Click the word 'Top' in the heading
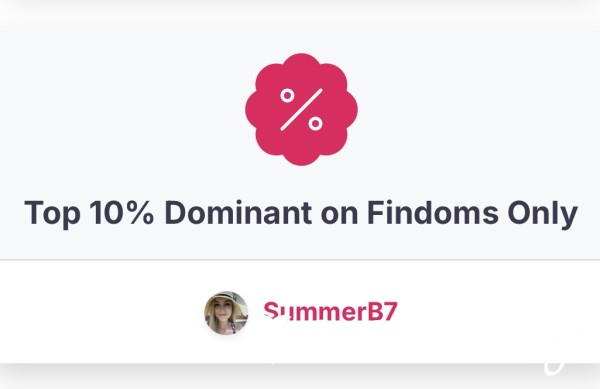The height and width of the screenshot is (389, 600). click(x=52, y=214)
